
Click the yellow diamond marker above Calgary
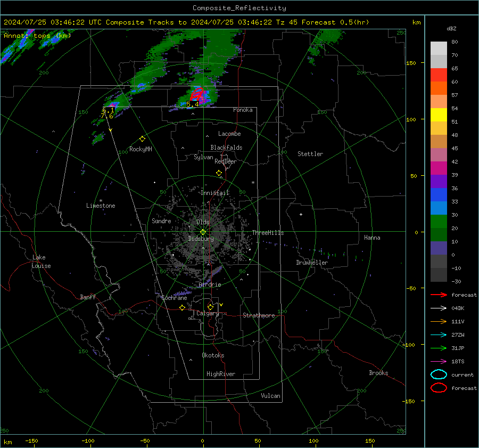coord(210,307)
